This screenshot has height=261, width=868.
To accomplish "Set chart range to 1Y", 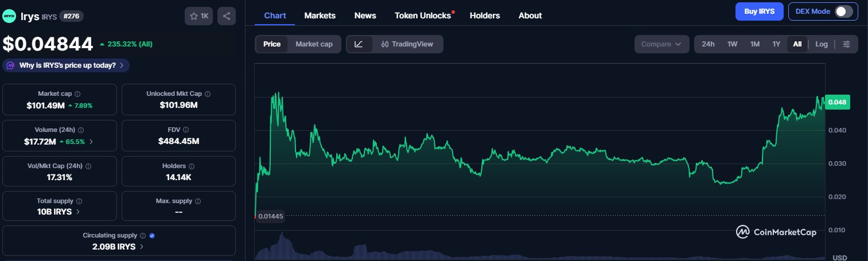I will click(776, 44).
